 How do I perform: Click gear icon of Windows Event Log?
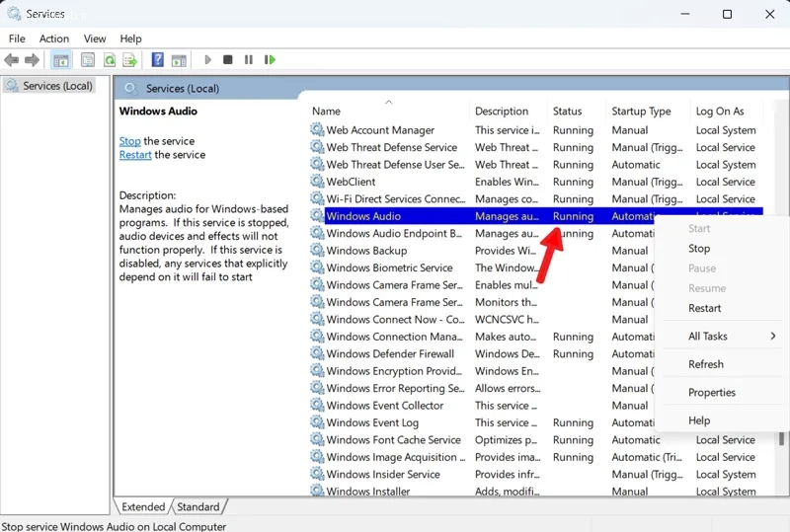(x=317, y=422)
